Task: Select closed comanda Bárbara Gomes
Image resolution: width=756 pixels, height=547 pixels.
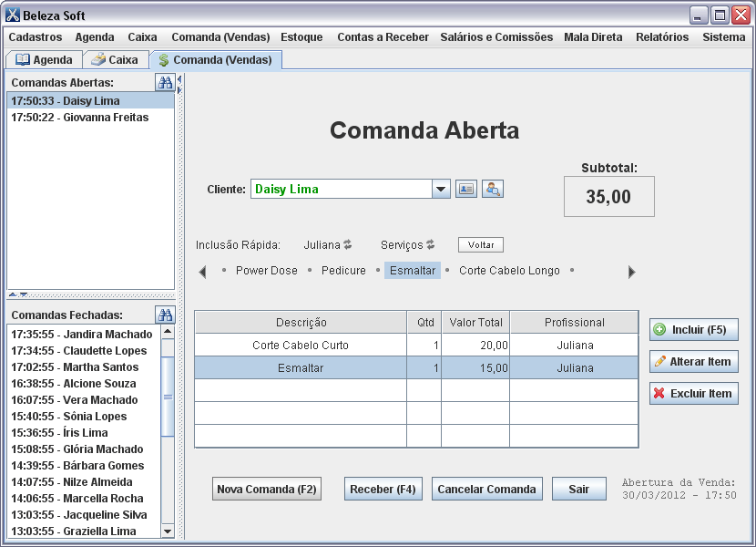Action: tap(84, 466)
